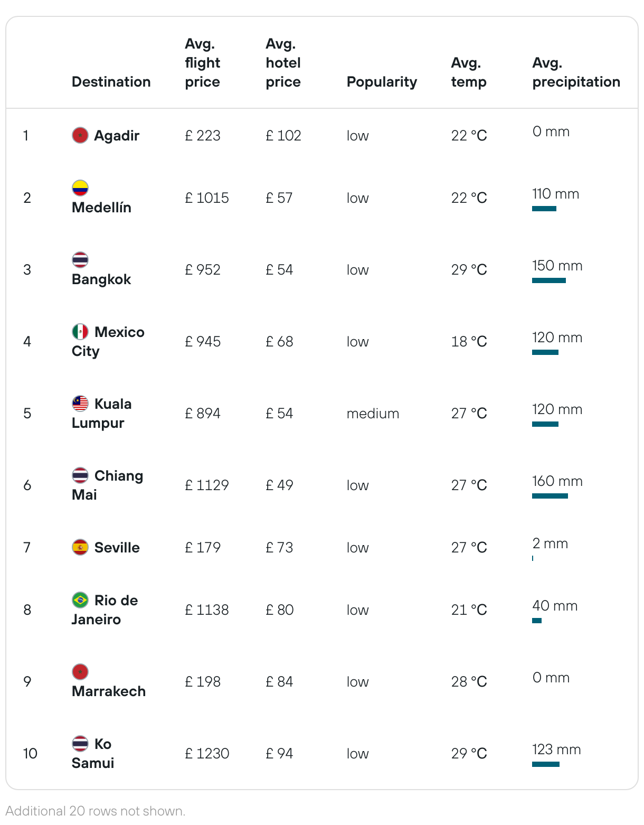Open the Seville destination link
The width and height of the screenshot is (644, 825).
pyautogui.click(x=117, y=548)
